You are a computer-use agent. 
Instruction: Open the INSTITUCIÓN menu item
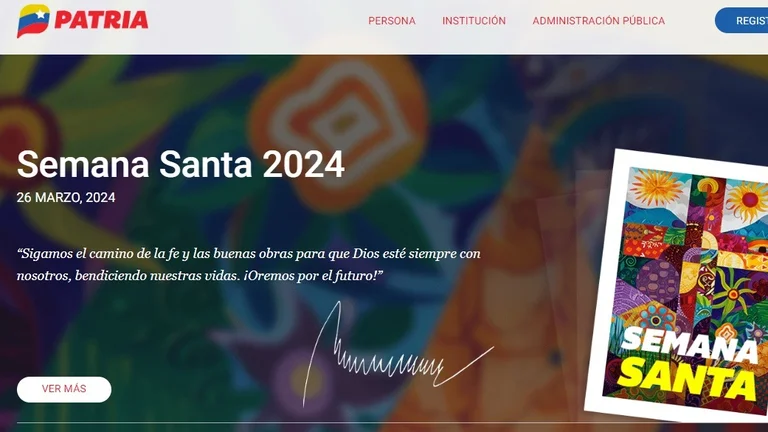[474, 21]
